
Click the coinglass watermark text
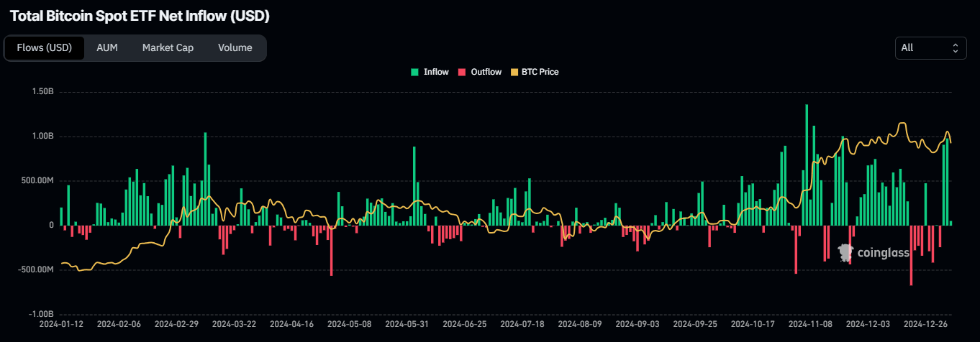click(x=883, y=253)
